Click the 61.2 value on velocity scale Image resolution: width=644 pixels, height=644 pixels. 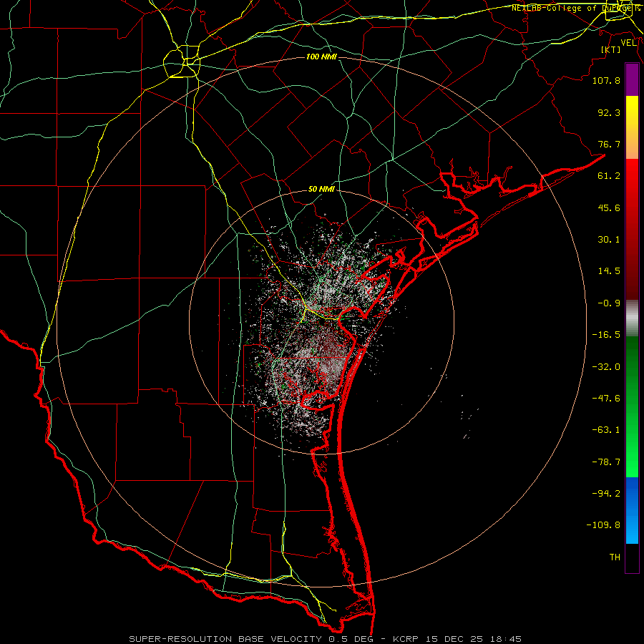tap(609, 176)
